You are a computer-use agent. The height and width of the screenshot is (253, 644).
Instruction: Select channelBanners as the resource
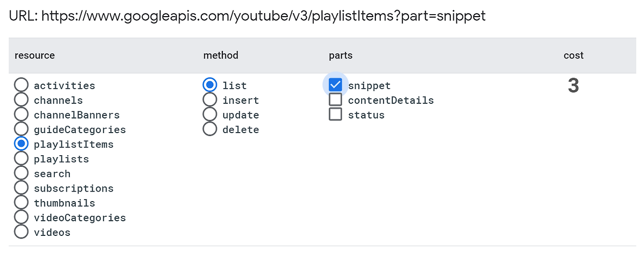(x=21, y=115)
